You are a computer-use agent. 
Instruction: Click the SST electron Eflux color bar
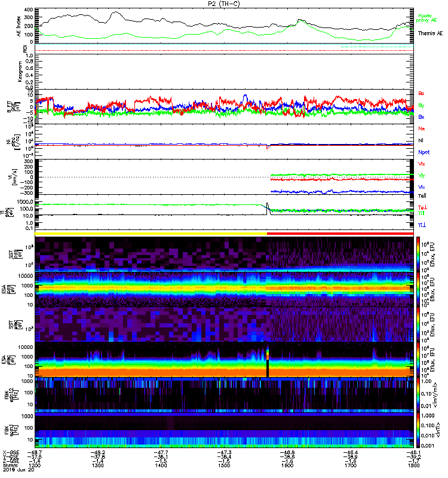(418, 324)
